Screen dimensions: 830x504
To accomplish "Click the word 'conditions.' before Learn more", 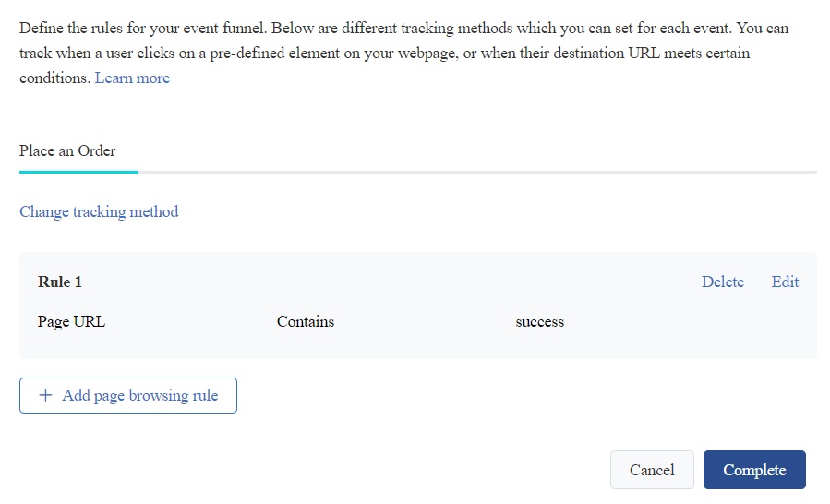I will tap(55, 78).
